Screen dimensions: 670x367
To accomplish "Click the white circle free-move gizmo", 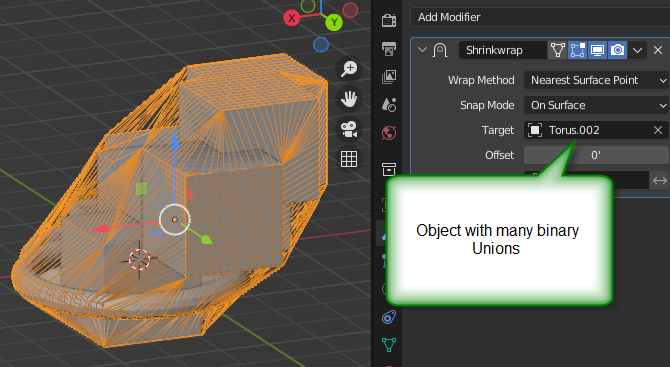I will (x=175, y=220).
